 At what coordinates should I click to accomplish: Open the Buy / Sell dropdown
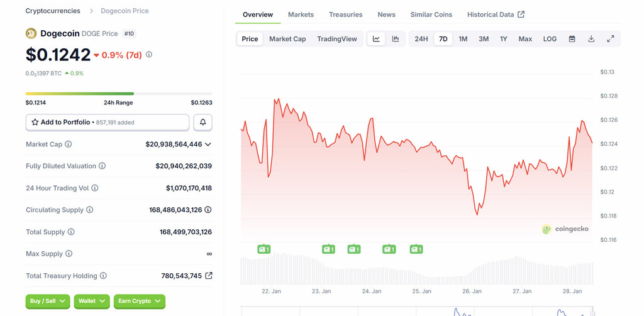(48, 301)
